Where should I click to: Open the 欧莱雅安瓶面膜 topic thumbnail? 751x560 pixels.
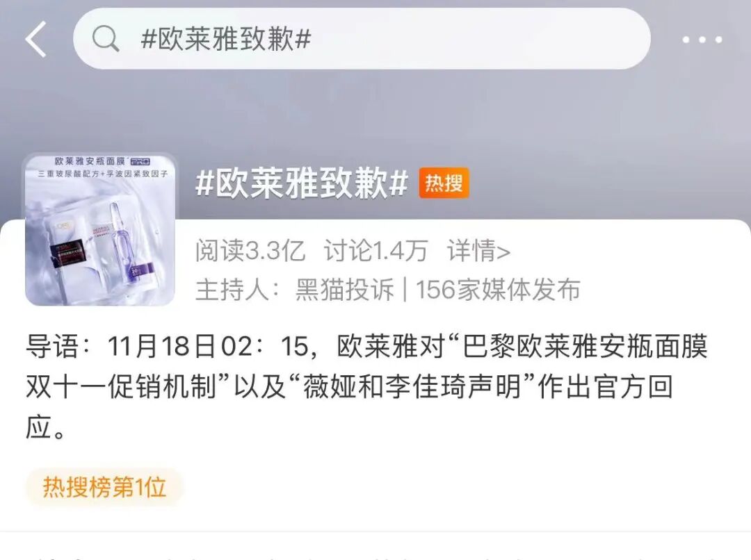coord(100,229)
